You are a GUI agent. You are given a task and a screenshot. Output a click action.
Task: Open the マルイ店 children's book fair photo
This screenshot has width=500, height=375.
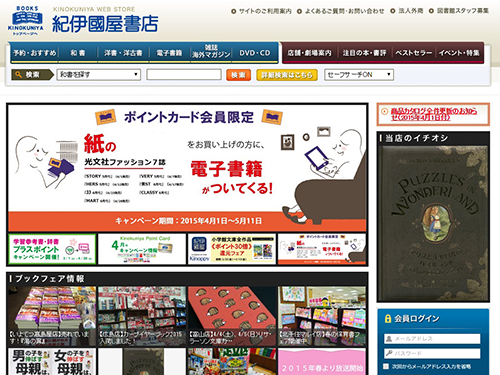click(x=322, y=316)
